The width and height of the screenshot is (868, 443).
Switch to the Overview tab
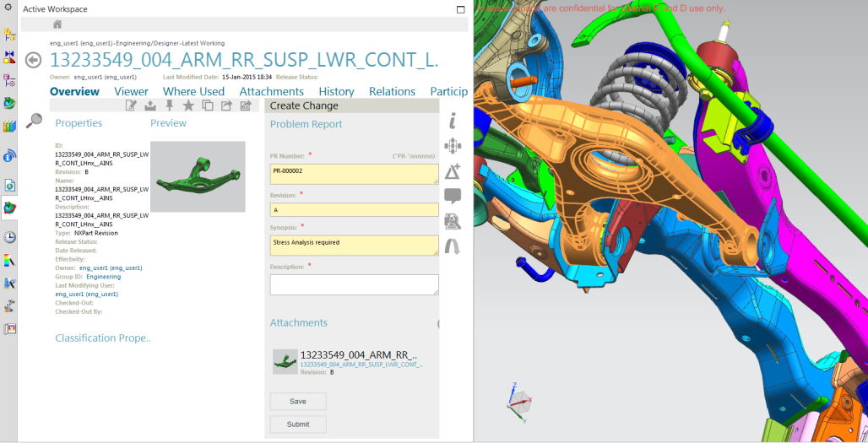coord(75,91)
